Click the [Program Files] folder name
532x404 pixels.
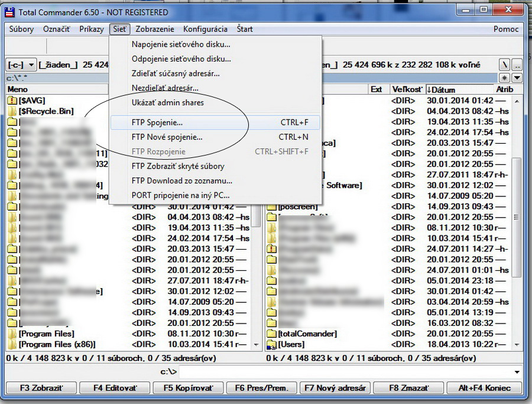pos(47,334)
